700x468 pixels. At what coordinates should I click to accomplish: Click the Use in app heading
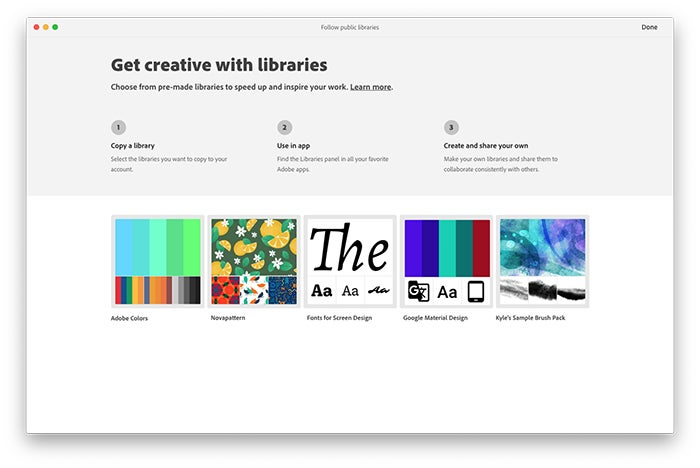[x=293, y=146]
